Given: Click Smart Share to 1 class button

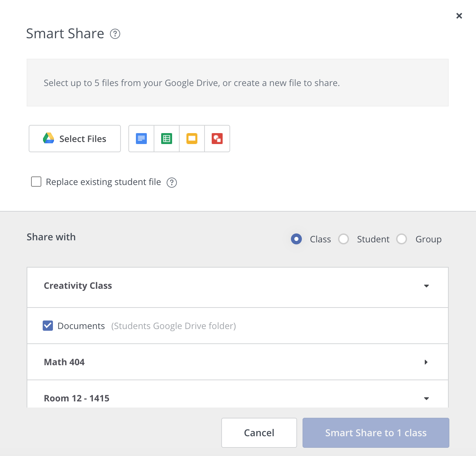Looking at the screenshot, I should tap(376, 433).
